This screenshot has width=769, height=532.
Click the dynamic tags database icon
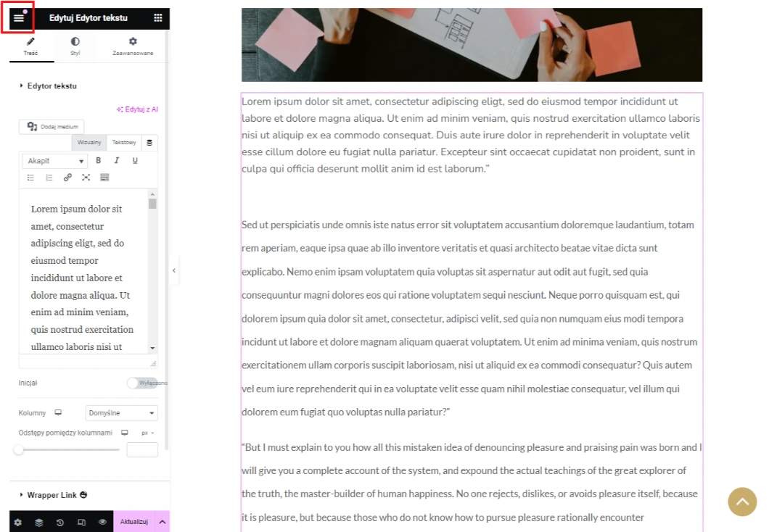[x=149, y=143]
